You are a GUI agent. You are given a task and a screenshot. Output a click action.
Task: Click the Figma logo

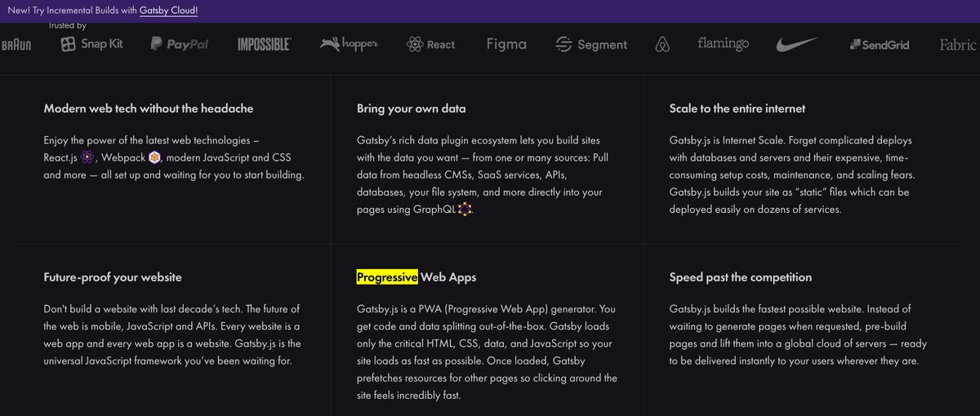(x=506, y=44)
